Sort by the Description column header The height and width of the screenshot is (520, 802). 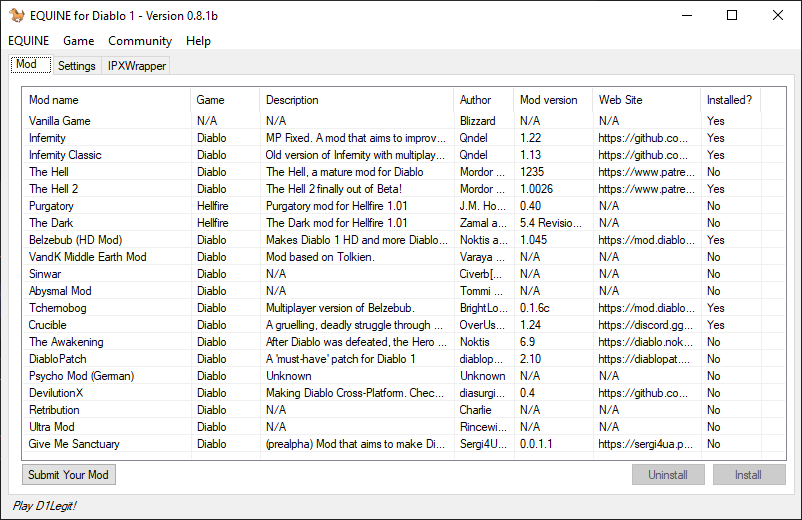(357, 100)
